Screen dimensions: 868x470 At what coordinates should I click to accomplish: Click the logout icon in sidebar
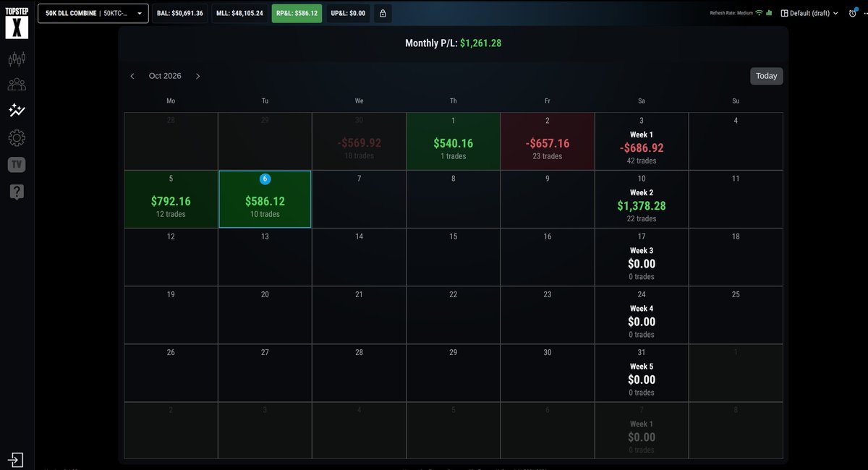[x=16, y=460]
